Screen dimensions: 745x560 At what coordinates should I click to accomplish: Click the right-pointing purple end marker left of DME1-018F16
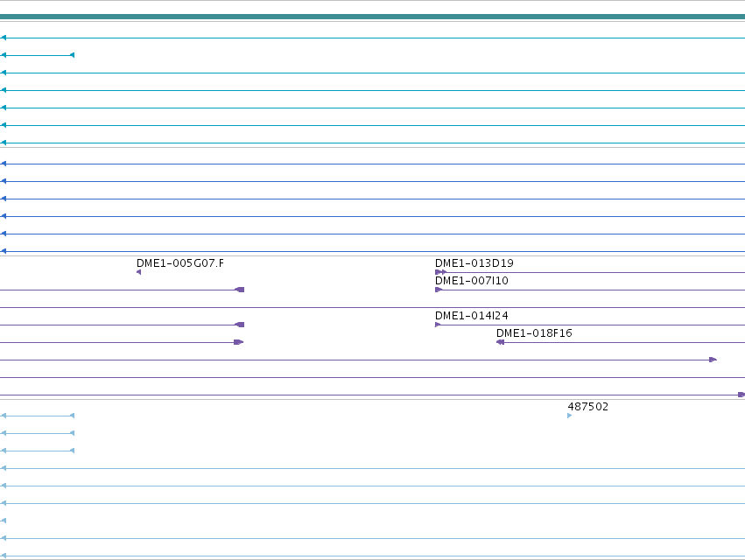tap(238, 342)
